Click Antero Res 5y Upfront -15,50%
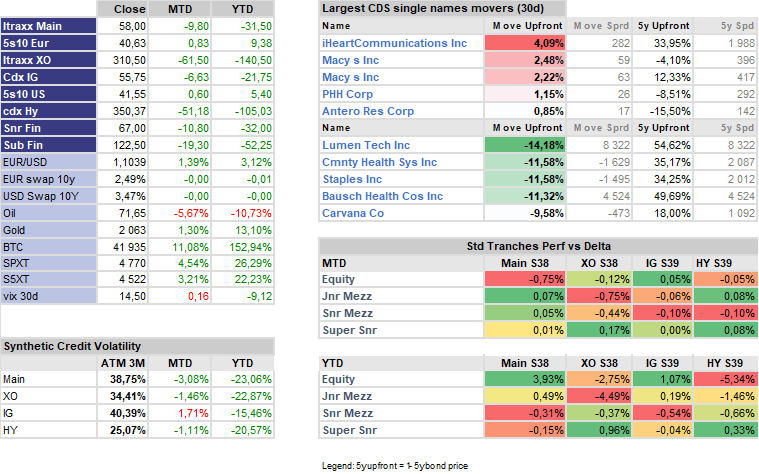The width and height of the screenshot is (759, 474). point(670,111)
